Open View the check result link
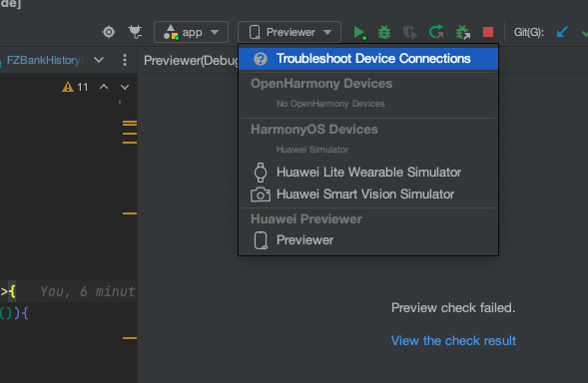Viewport: 588px width, 383px height. [x=453, y=341]
